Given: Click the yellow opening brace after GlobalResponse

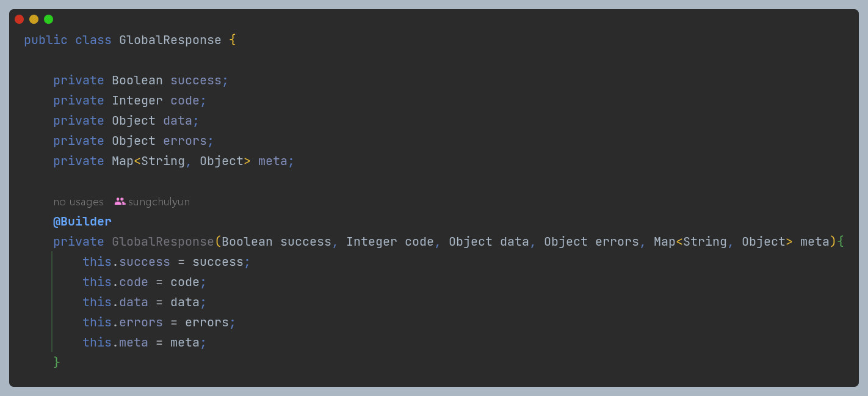Looking at the screenshot, I should click(233, 40).
